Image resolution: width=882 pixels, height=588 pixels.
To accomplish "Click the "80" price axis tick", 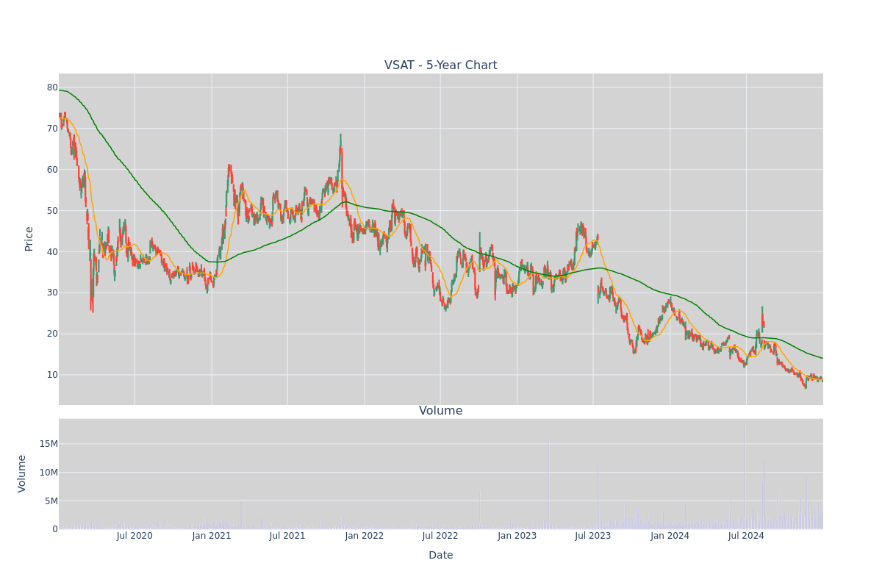I will (x=52, y=87).
